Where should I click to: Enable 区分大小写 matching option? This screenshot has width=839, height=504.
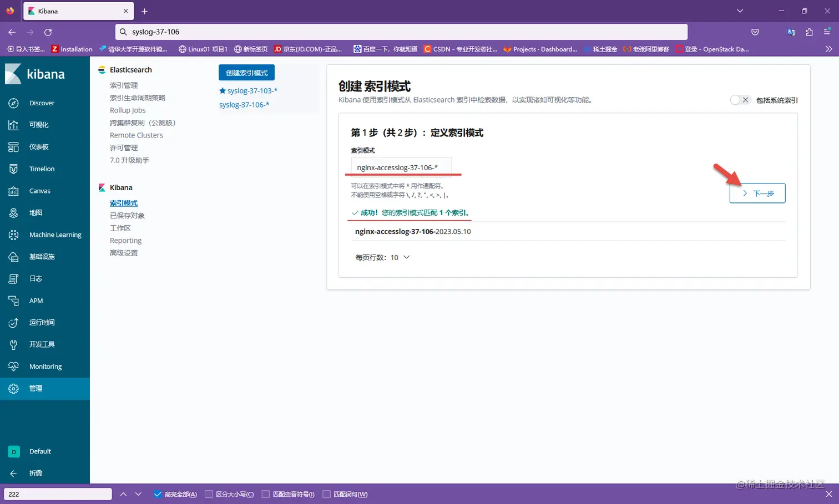[209, 494]
